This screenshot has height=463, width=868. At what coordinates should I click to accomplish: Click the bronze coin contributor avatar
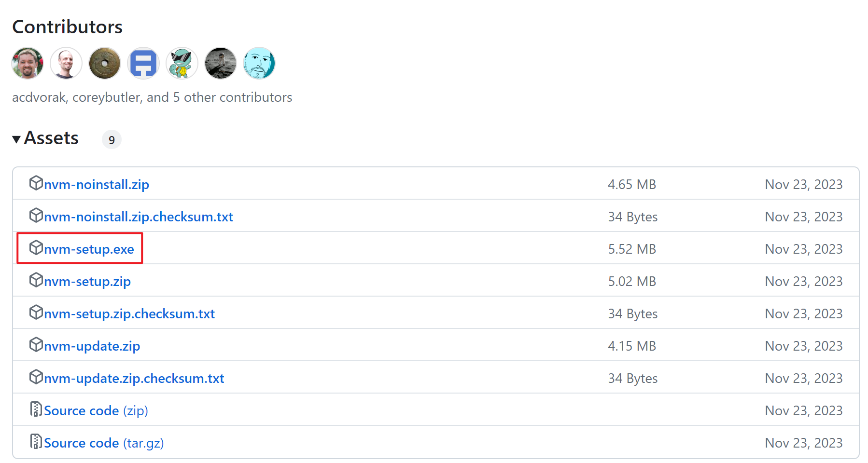point(105,63)
